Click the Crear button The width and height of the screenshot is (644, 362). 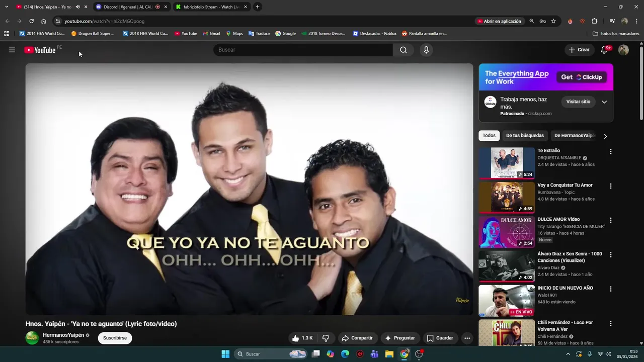[x=579, y=50]
